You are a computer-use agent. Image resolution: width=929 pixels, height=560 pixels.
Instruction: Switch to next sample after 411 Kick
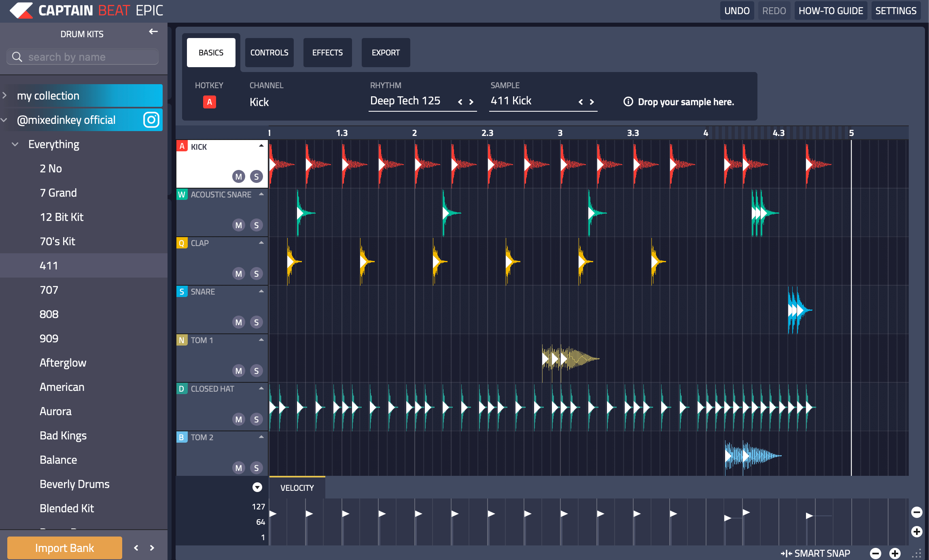click(x=592, y=102)
